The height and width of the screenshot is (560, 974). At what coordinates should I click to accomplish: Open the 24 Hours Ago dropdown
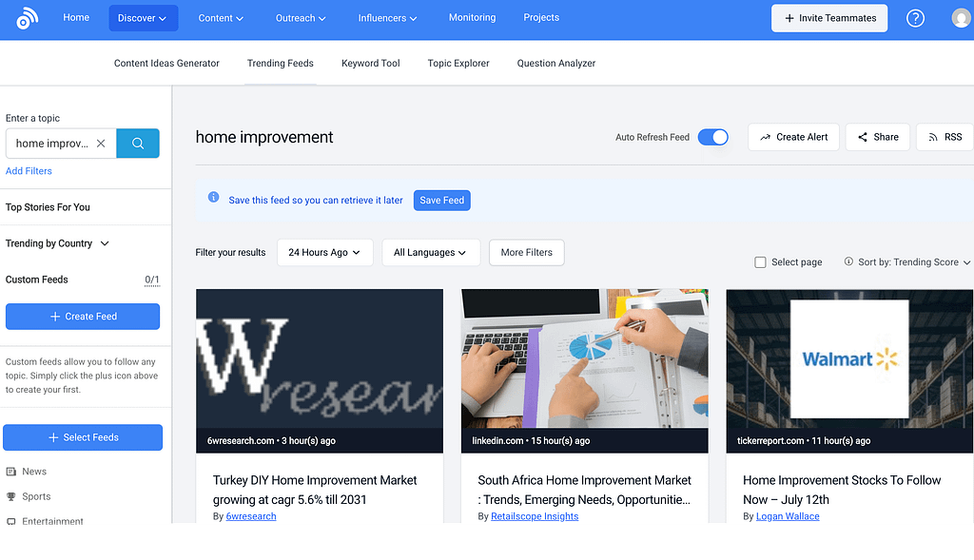[324, 252]
